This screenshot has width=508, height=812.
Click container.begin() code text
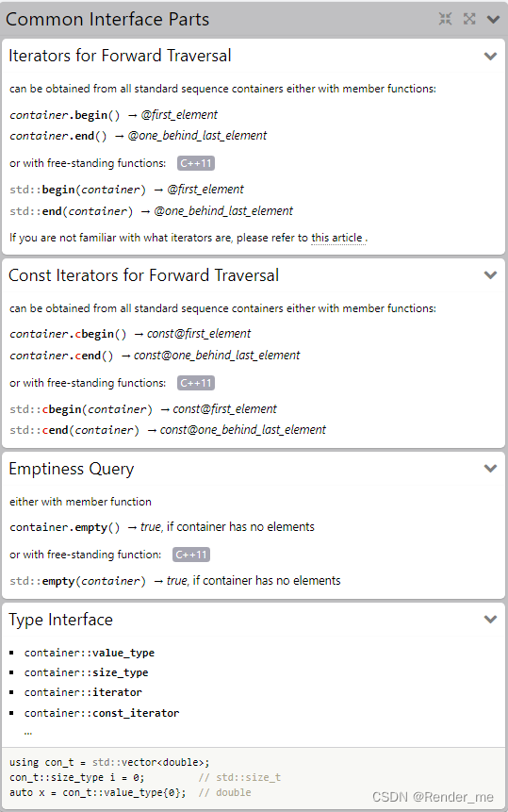pos(65,115)
